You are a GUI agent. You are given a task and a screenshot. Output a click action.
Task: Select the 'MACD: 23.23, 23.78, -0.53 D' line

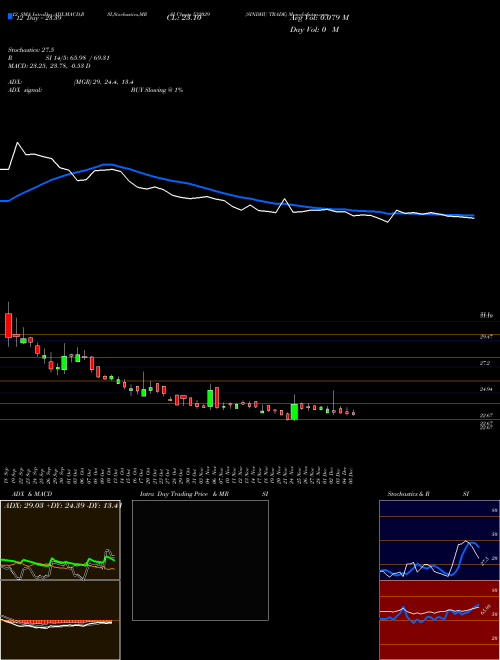click(x=49, y=66)
